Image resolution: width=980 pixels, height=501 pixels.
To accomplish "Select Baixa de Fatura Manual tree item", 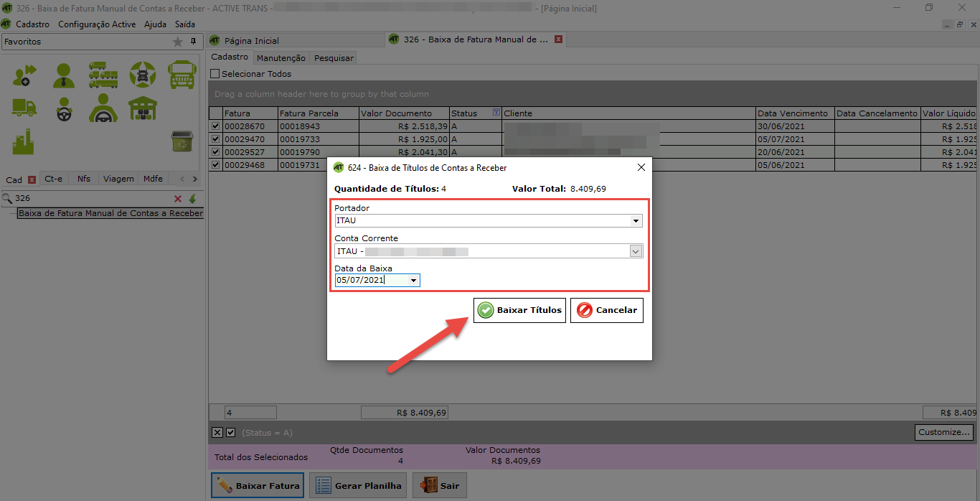I will 110,213.
